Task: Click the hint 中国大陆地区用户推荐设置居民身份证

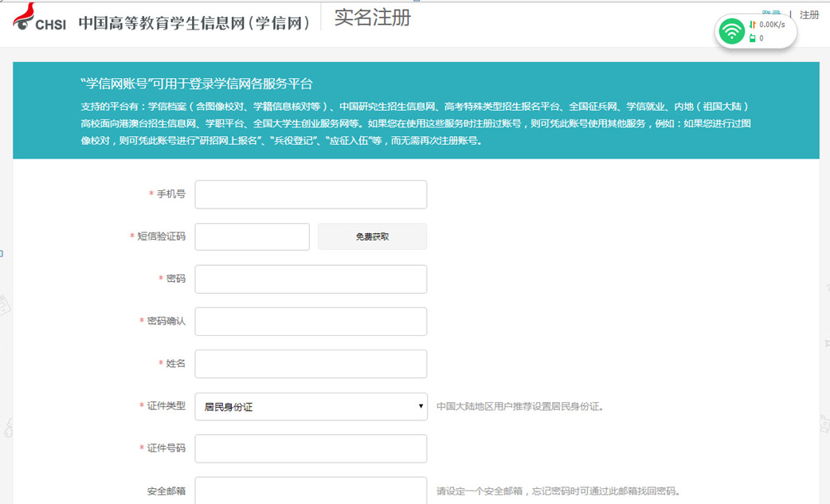Action: pos(520,407)
